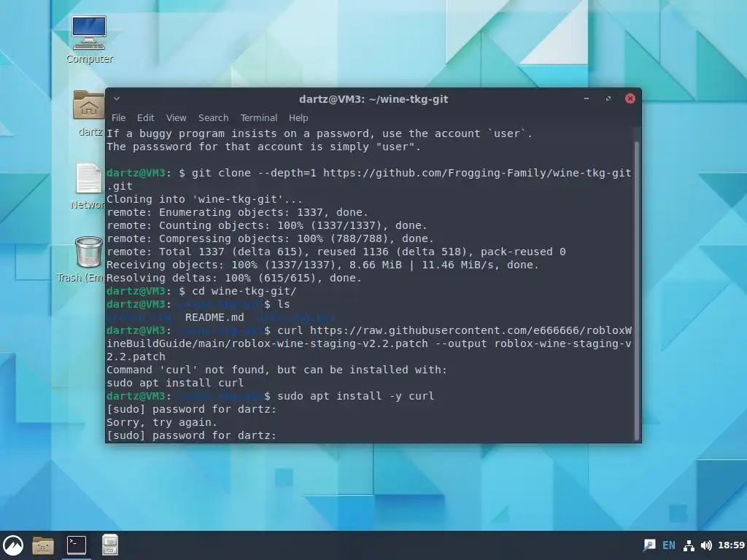This screenshot has height=560, width=747.
Task: Select the terminal taskbar button
Action: (x=76, y=545)
